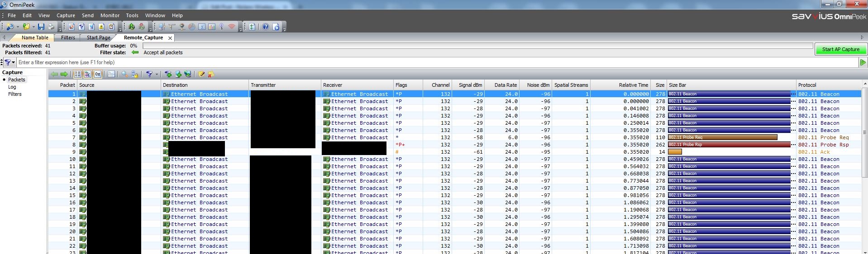The height and width of the screenshot is (254, 868).
Task: Toggle the 0x hex view button
Action: 98,74
